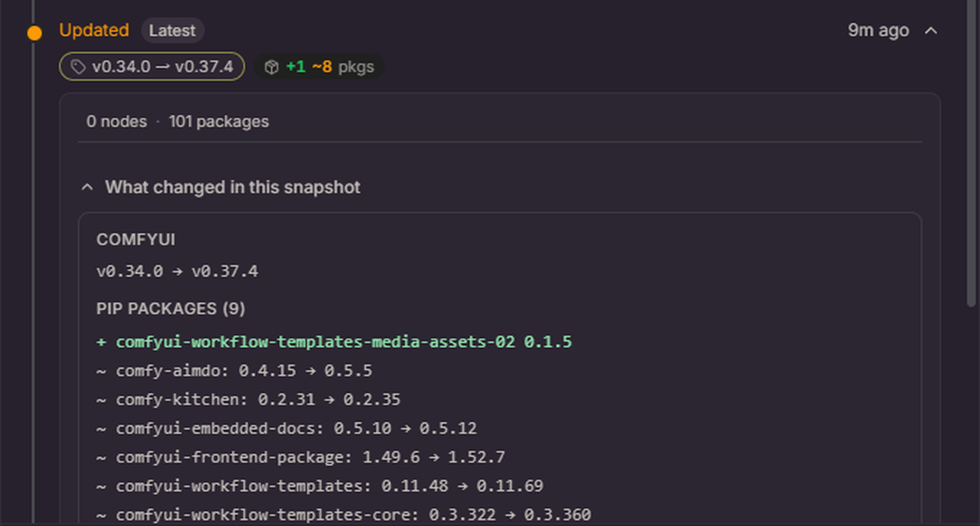Click the +1 ~8 pkgs badge

pyautogui.click(x=319, y=67)
